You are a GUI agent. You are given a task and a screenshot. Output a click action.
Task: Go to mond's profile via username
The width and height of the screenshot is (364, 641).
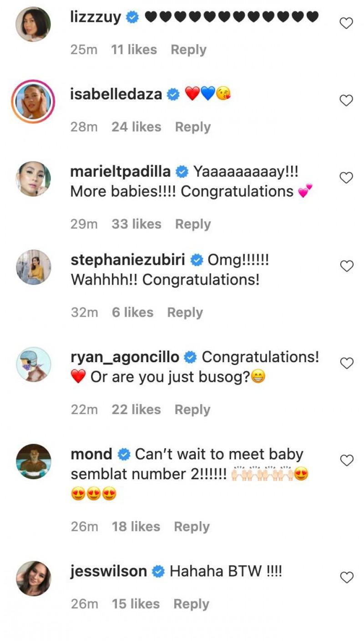click(91, 454)
